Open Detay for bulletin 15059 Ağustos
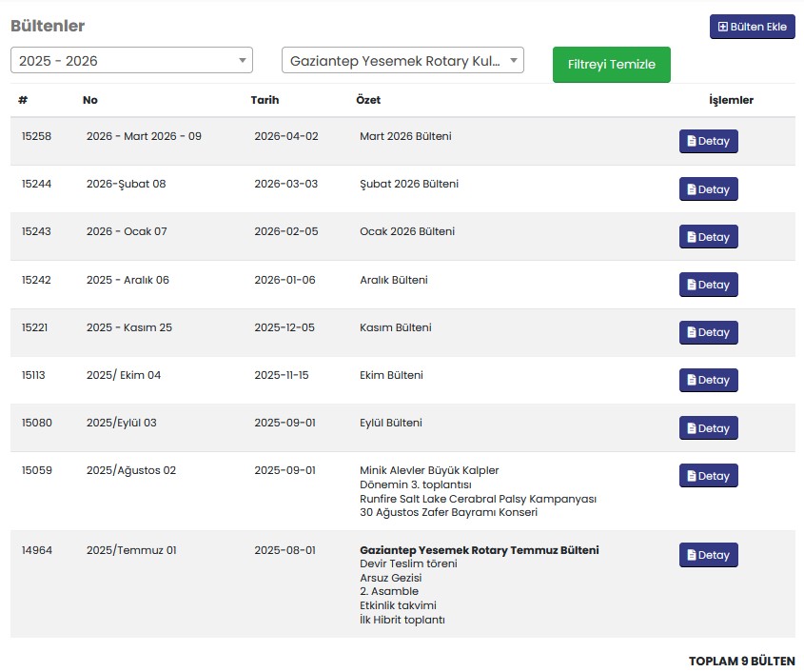The width and height of the screenshot is (804, 672). [x=708, y=476]
